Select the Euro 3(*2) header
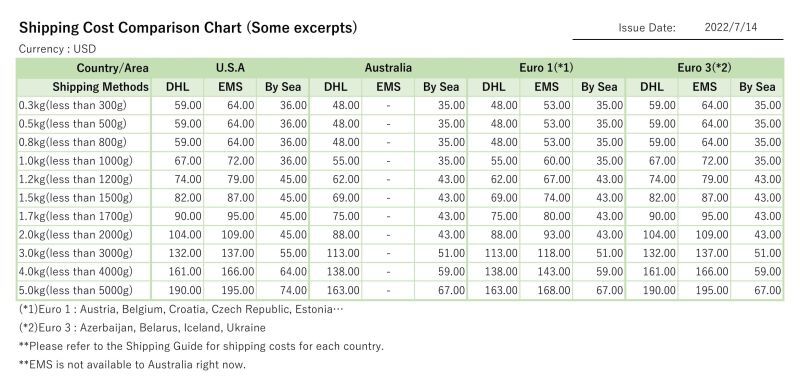The image size is (800, 388). coord(704,68)
